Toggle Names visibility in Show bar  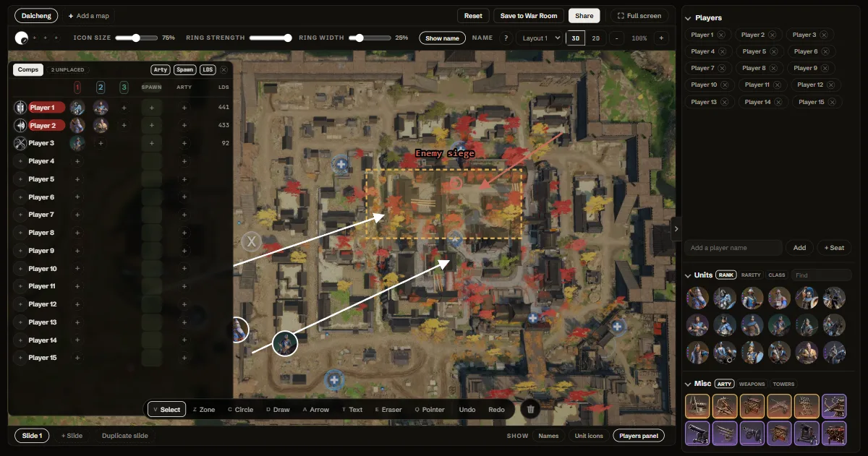548,436
